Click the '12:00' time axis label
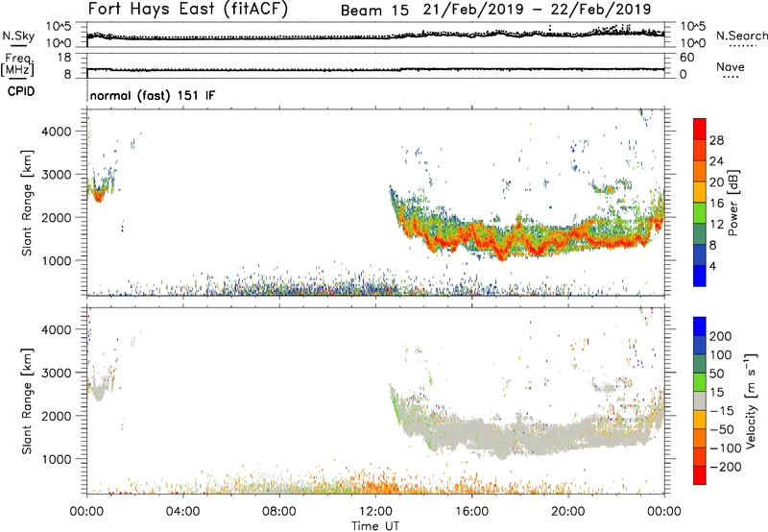Screen dimensions: 768x532 (x=375, y=512)
